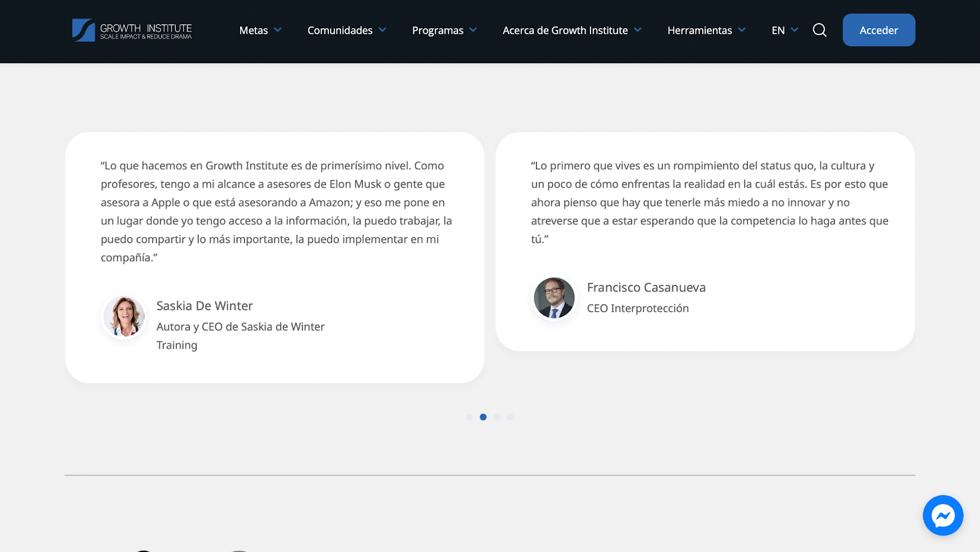Click the Saskia De Winter name
The height and width of the screenshot is (552, 980).
coord(205,306)
